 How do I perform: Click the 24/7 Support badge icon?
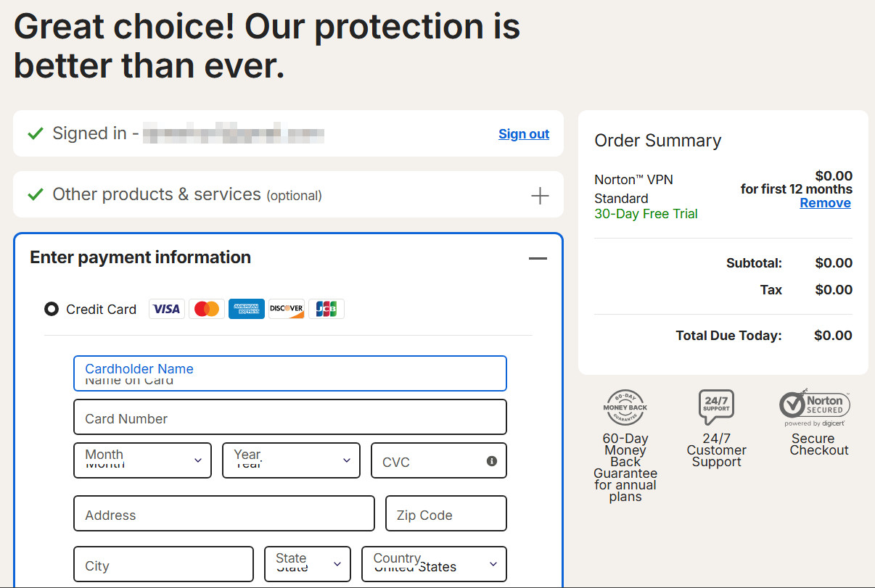[716, 407]
